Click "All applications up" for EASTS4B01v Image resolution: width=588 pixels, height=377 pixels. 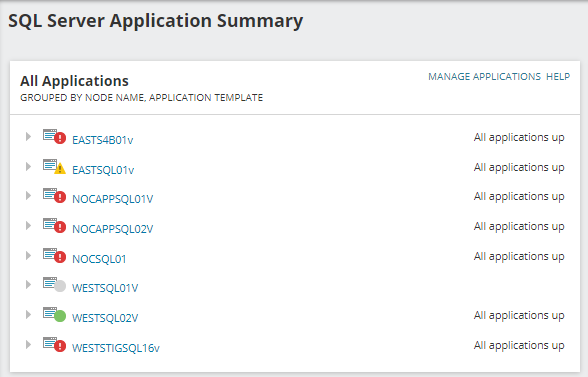click(519, 138)
